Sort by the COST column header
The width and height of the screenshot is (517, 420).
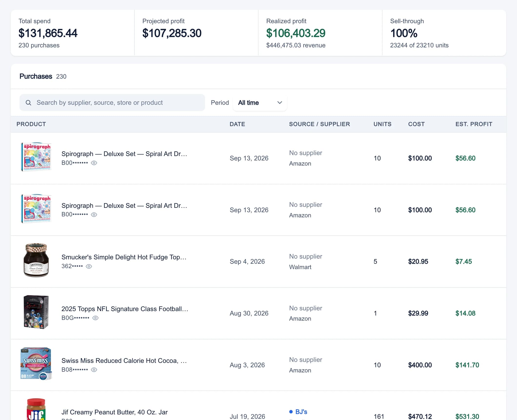(x=416, y=124)
